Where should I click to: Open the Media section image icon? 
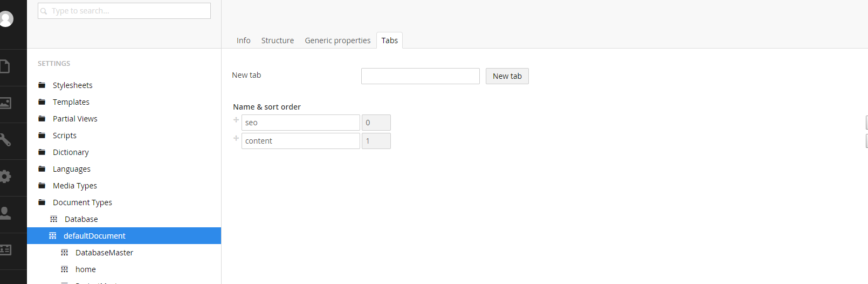click(5, 103)
